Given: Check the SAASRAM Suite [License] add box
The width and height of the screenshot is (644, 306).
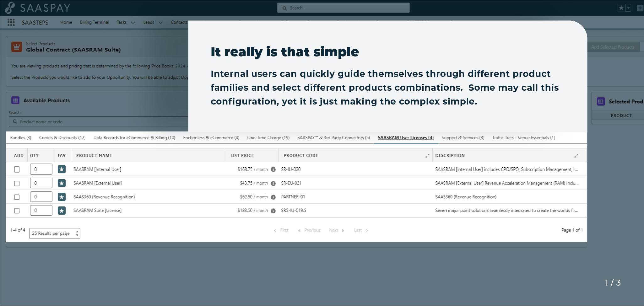Looking at the screenshot, I should click(17, 211).
